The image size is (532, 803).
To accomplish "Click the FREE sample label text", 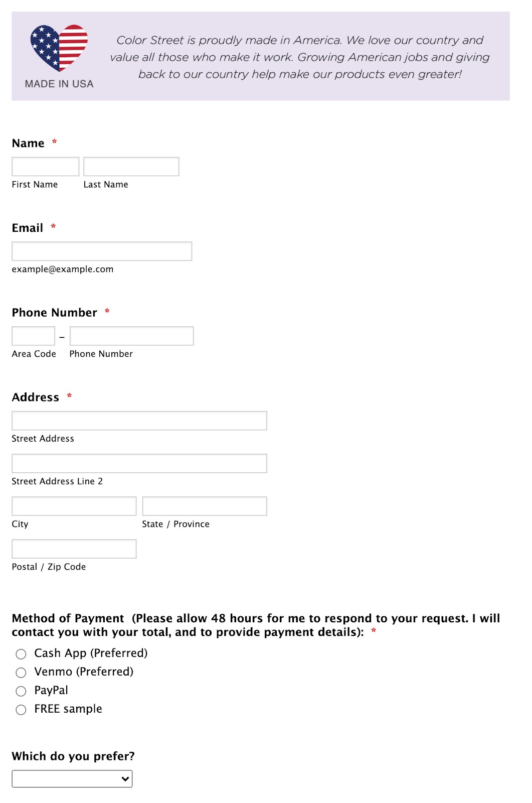I will (68, 709).
